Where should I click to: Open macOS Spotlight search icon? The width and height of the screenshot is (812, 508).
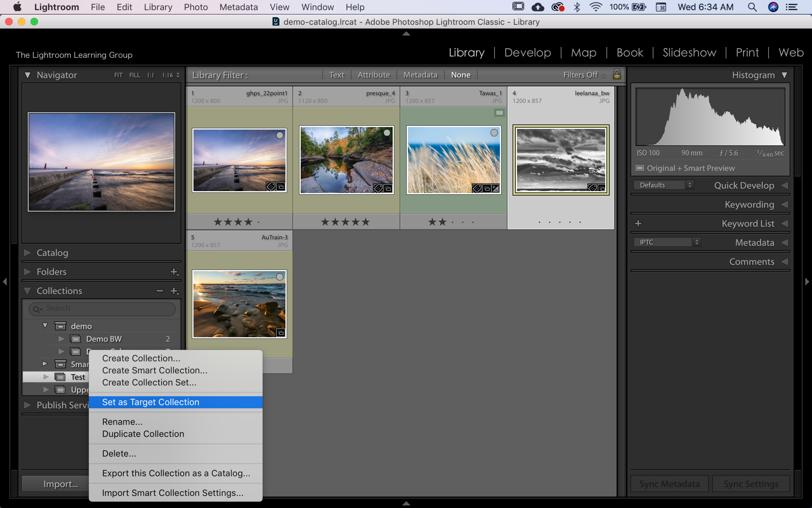pos(752,7)
